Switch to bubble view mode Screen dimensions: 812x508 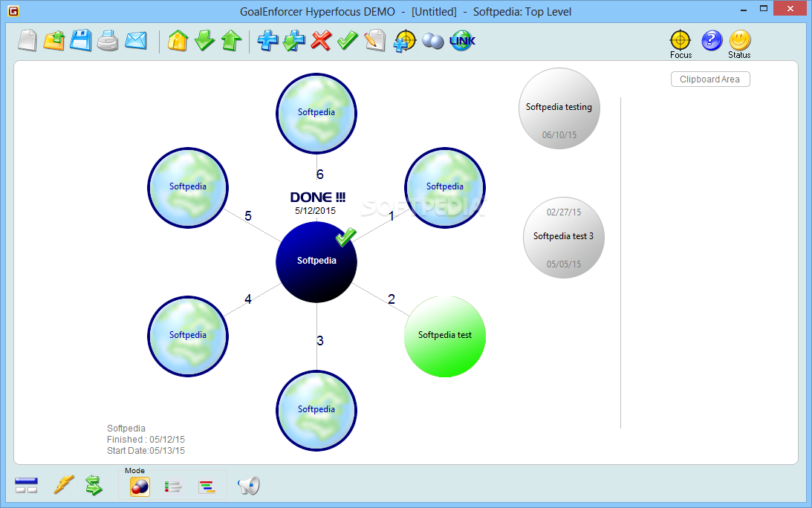coord(140,486)
